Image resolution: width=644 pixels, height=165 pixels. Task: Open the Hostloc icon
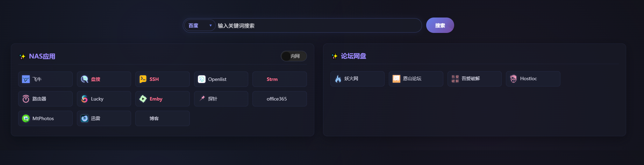point(513,78)
